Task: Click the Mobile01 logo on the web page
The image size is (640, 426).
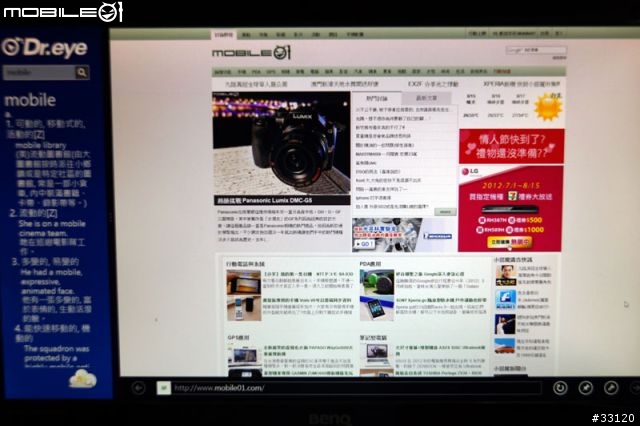Action: click(x=251, y=53)
